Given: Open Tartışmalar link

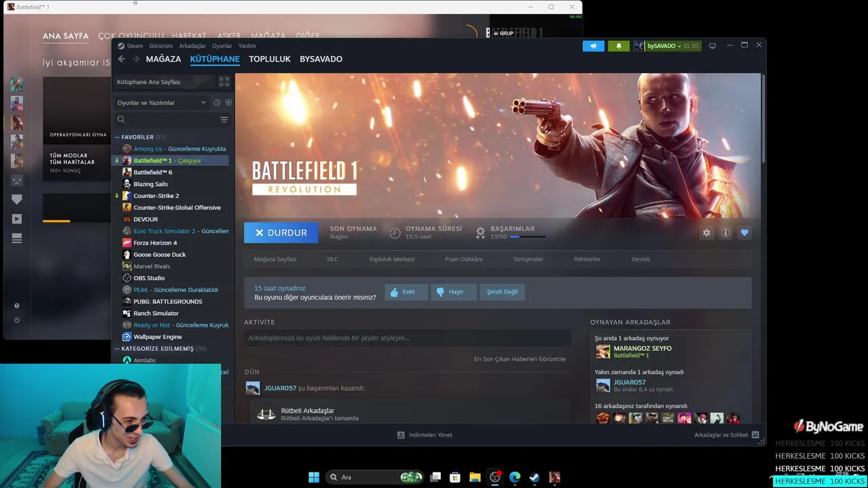Looking at the screenshot, I should pos(528,259).
